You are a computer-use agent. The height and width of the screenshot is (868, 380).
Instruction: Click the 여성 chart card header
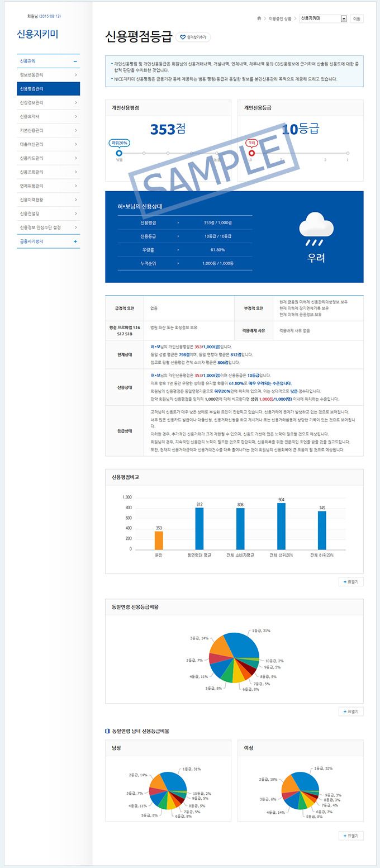pos(301,747)
